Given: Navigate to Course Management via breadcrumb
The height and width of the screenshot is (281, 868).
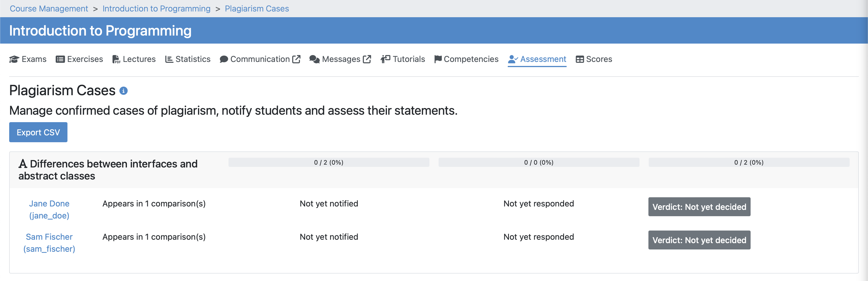Looking at the screenshot, I should [49, 8].
